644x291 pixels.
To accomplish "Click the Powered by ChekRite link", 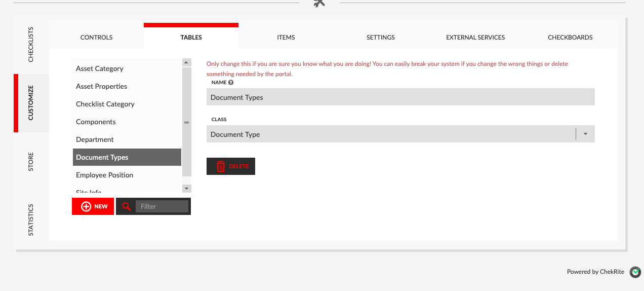I will (x=595, y=272).
